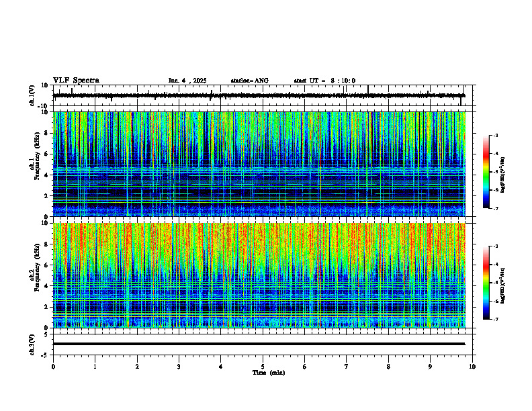Click the thick ch.3 voltage trace line
532x411 pixels.
click(259, 344)
